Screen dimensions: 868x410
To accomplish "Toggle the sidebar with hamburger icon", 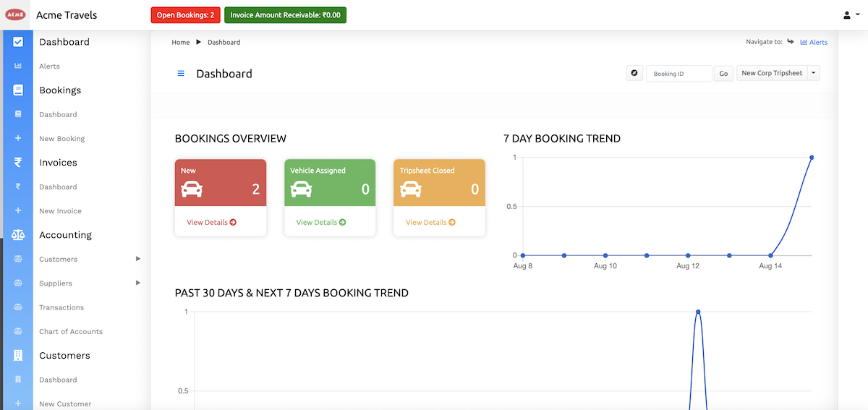I will (x=181, y=74).
